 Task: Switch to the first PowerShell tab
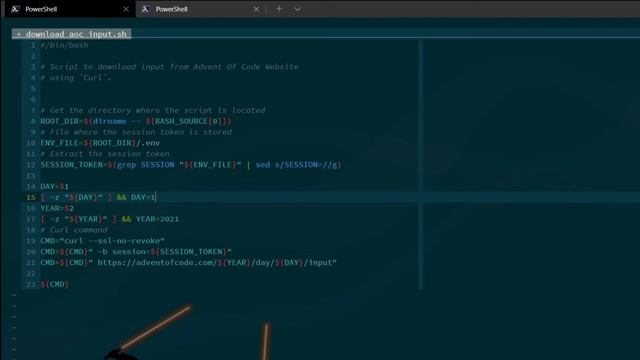(x=69, y=9)
